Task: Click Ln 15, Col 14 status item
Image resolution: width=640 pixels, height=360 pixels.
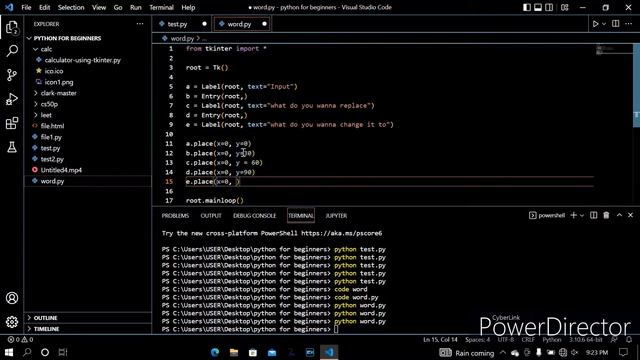Action: pos(440,340)
